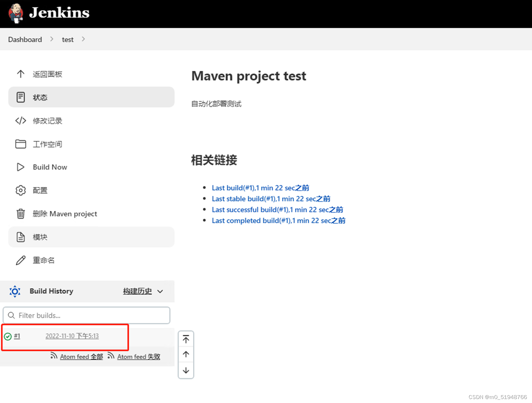Open 配置 using the gear icon

[21, 190]
